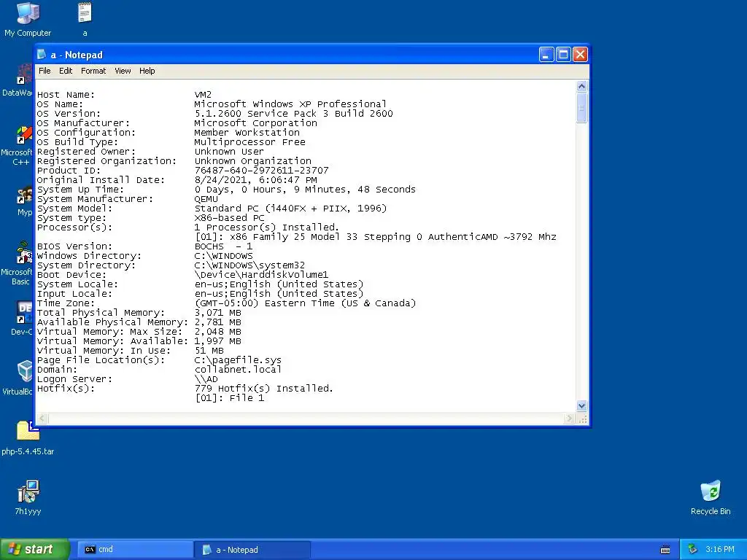Maximize the Notepad window
This screenshot has height=560, width=747.
[563, 55]
